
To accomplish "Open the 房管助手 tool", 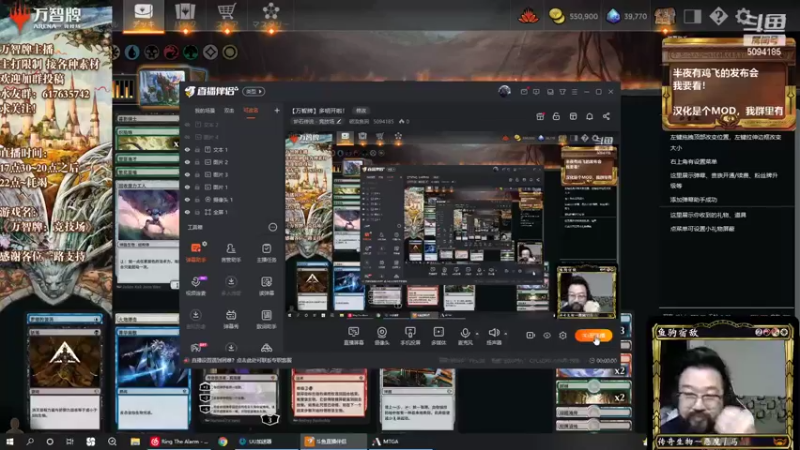I will (231, 253).
